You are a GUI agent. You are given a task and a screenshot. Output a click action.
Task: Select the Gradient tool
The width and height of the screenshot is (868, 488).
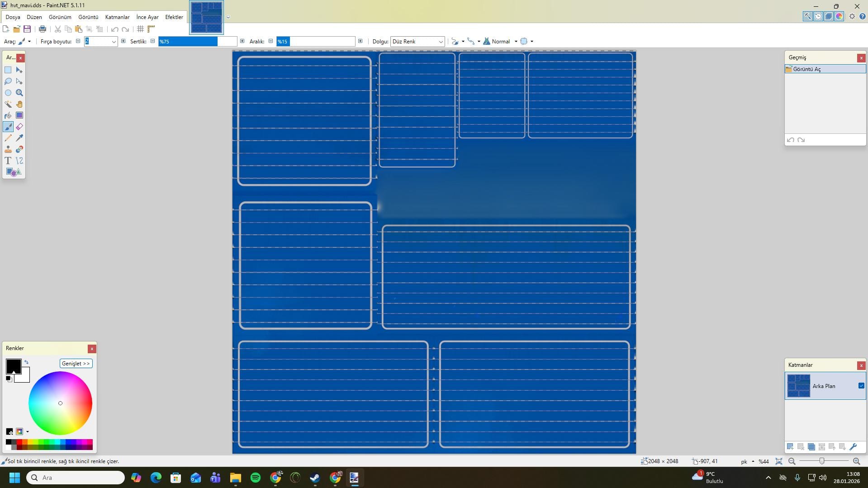pos(19,115)
